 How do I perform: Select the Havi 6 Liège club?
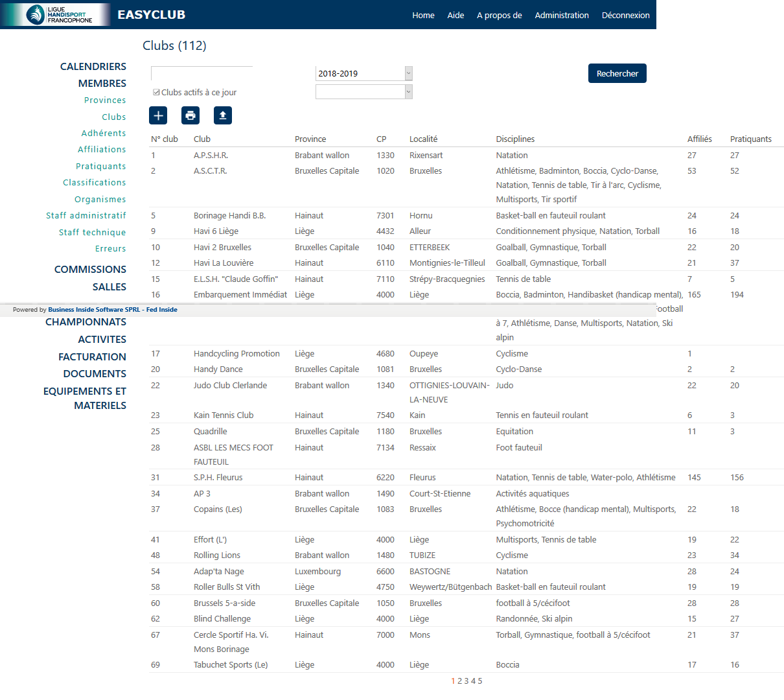216,231
